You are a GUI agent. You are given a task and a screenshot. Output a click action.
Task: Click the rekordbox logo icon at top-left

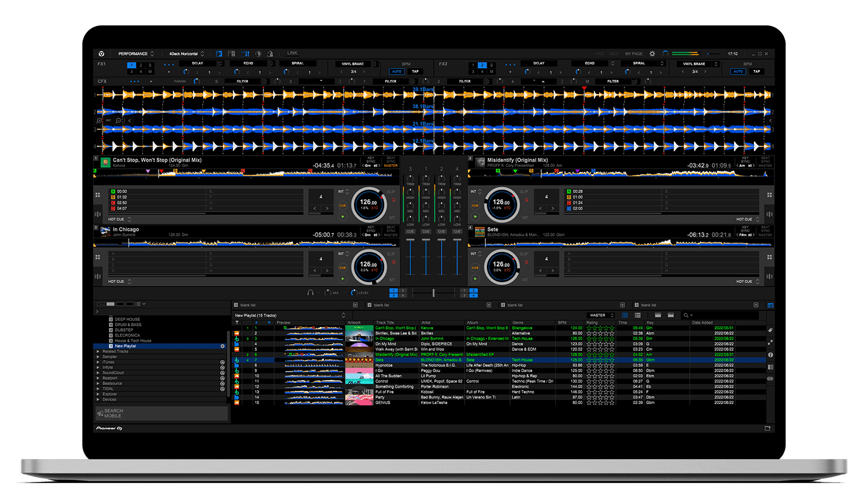click(101, 54)
